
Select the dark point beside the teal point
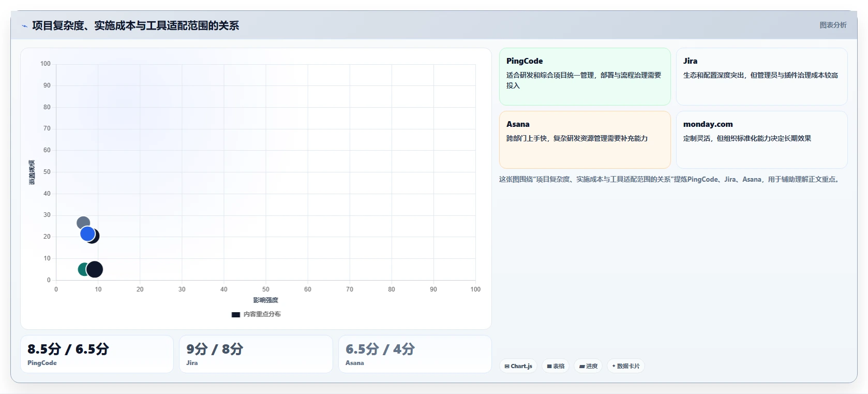[95, 269]
